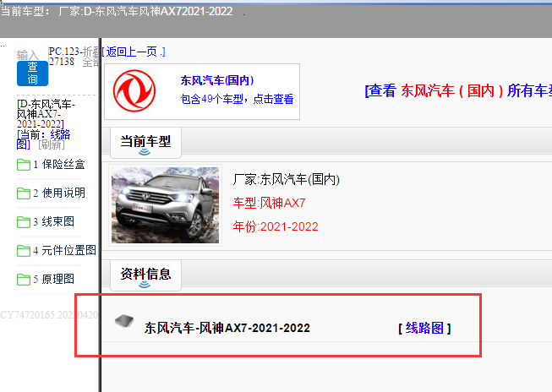Screen dimensions: 552x392
Task: Open folder icon for 3 线束图
Action: pyautogui.click(x=24, y=222)
